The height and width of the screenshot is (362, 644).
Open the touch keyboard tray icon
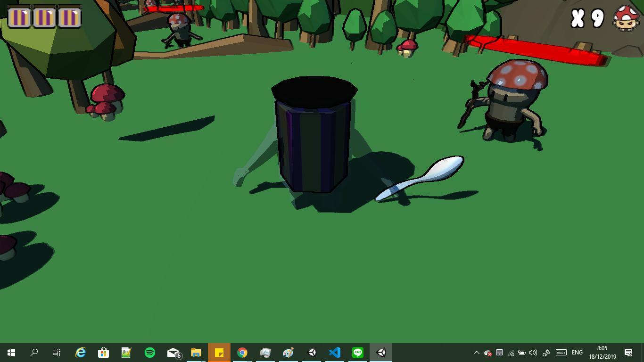point(561,353)
